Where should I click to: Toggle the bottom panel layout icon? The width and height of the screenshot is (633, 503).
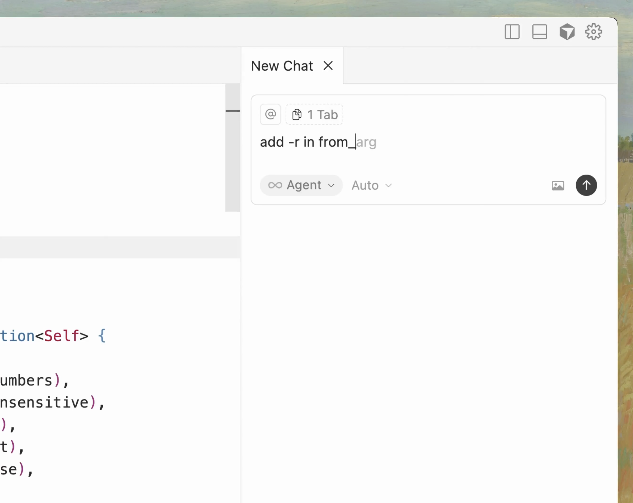tap(539, 31)
